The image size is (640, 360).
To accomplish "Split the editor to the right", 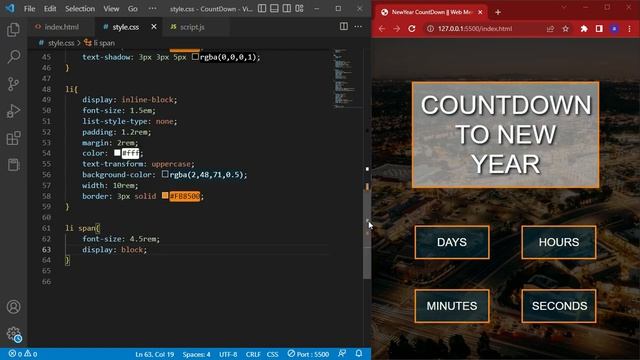I will tap(344, 27).
